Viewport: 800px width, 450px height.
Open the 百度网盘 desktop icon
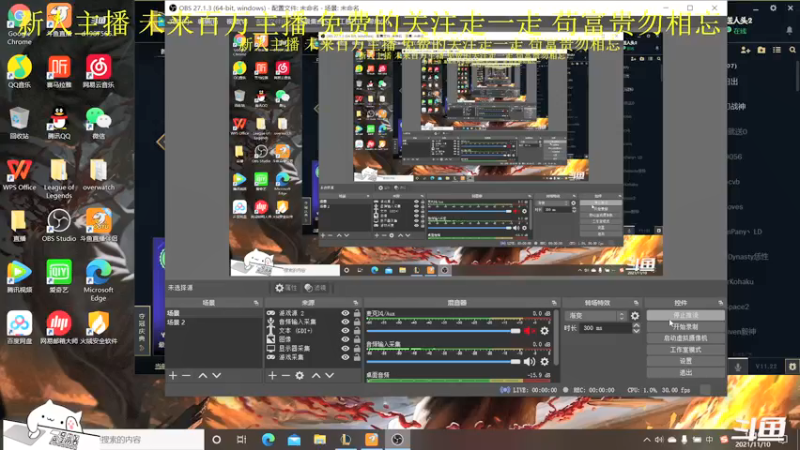(19, 327)
